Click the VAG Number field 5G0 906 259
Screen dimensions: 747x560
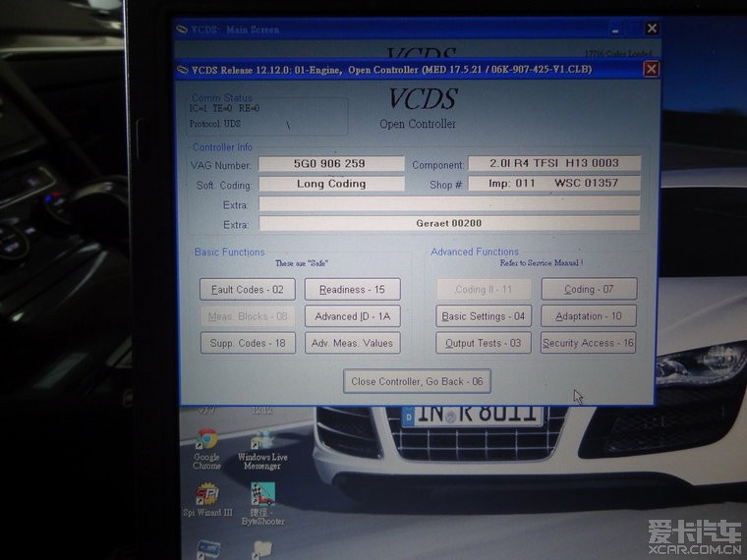click(x=331, y=163)
